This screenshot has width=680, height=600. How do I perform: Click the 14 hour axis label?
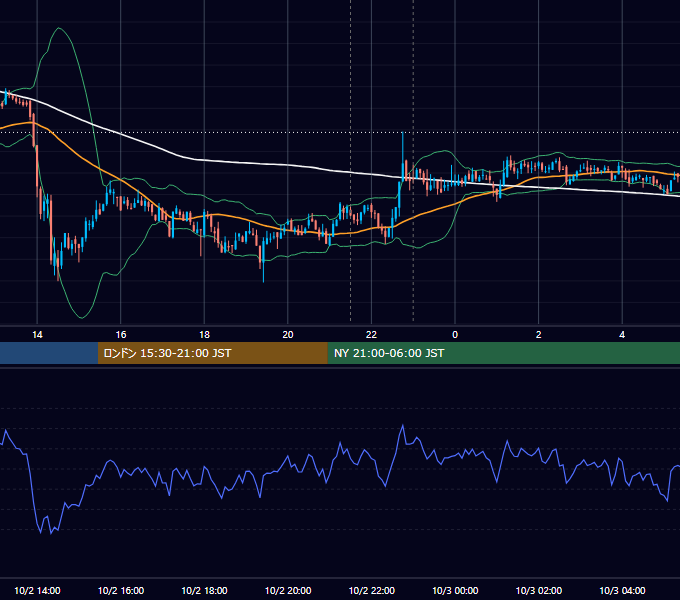tap(37, 335)
